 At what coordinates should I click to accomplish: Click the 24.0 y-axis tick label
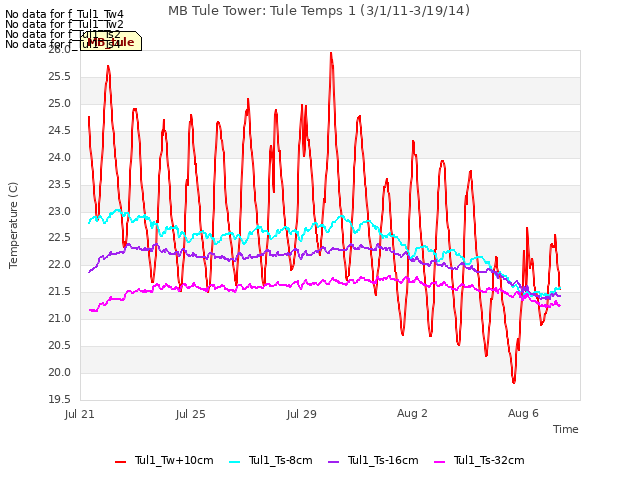(x=60, y=158)
